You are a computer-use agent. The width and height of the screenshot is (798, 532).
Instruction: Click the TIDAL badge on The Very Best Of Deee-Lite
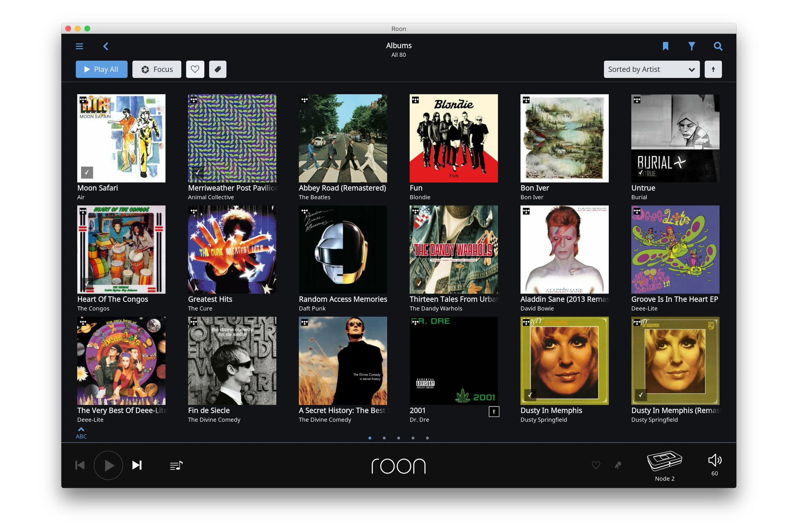click(83, 323)
